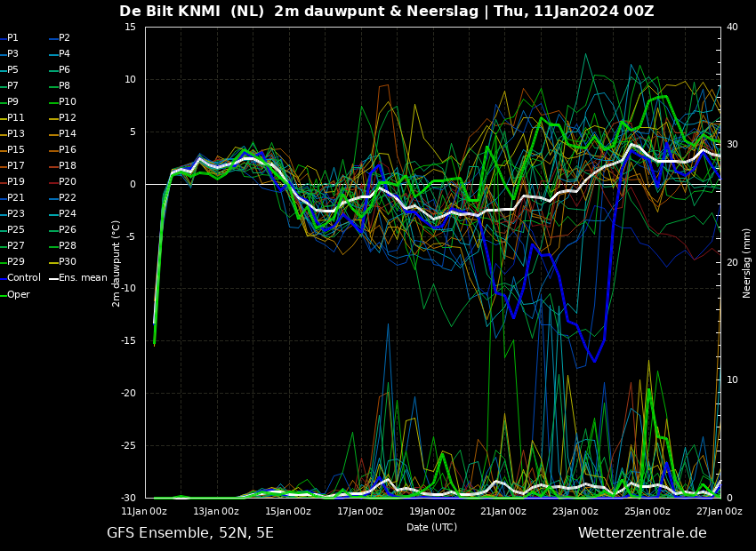
Task: Click the 2m dauwpunt axis label
Action: coord(116,263)
